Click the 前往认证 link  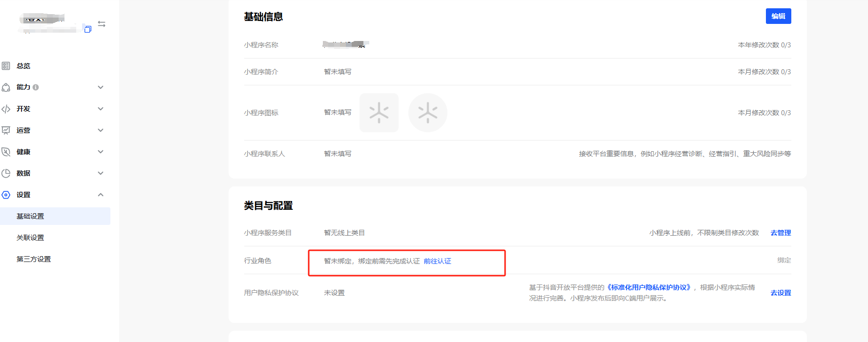click(x=437, y=261)
